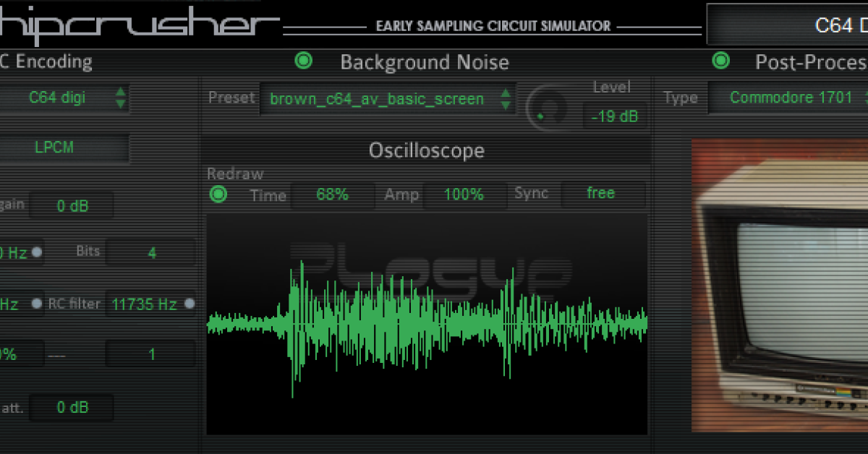Click the Oscilloscope section title
This screenshot has width=868, height=454.
tap(427, 150)
